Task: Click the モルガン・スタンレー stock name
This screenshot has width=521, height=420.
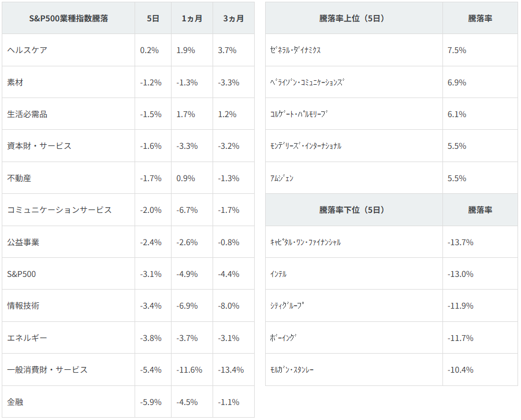Action: coord(292,370)
